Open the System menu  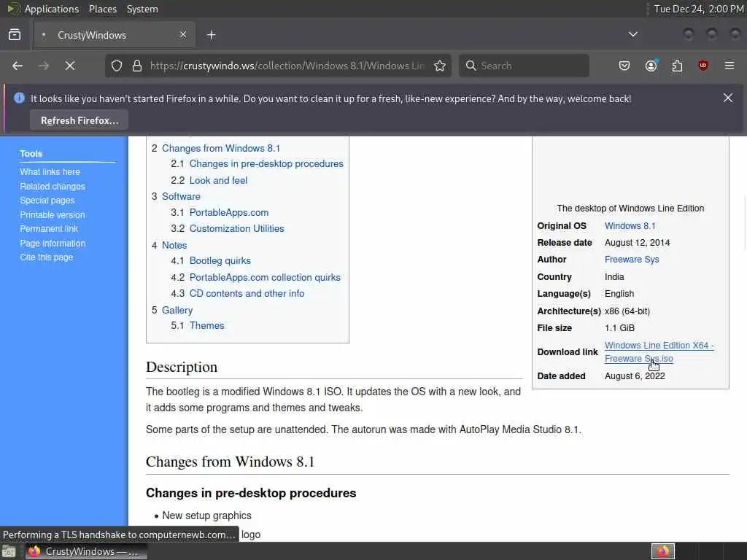tap(142, 9)
